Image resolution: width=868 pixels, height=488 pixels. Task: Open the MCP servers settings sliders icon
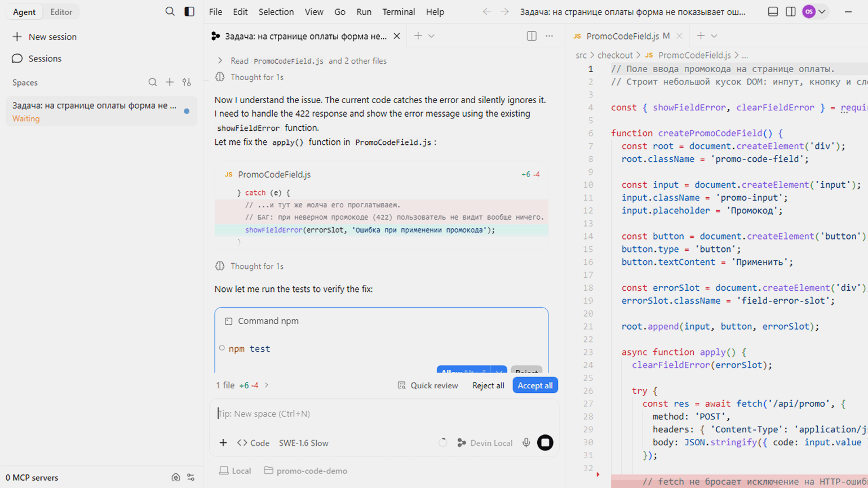[191, 477]
